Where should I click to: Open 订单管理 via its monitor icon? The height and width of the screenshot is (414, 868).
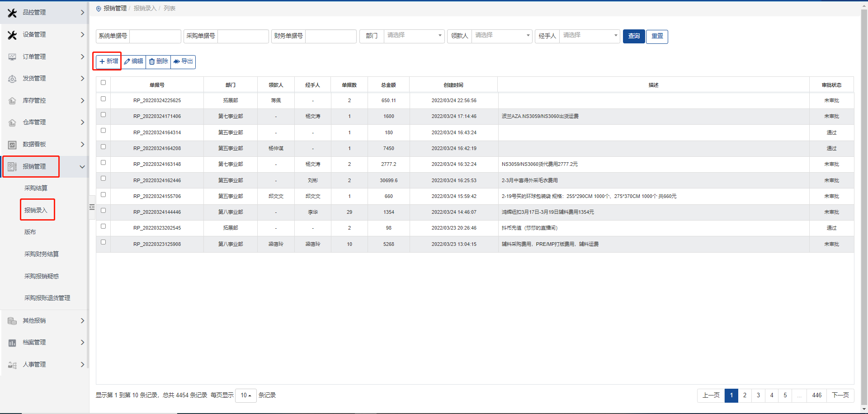pyautogui.click(x=12, y=57)
